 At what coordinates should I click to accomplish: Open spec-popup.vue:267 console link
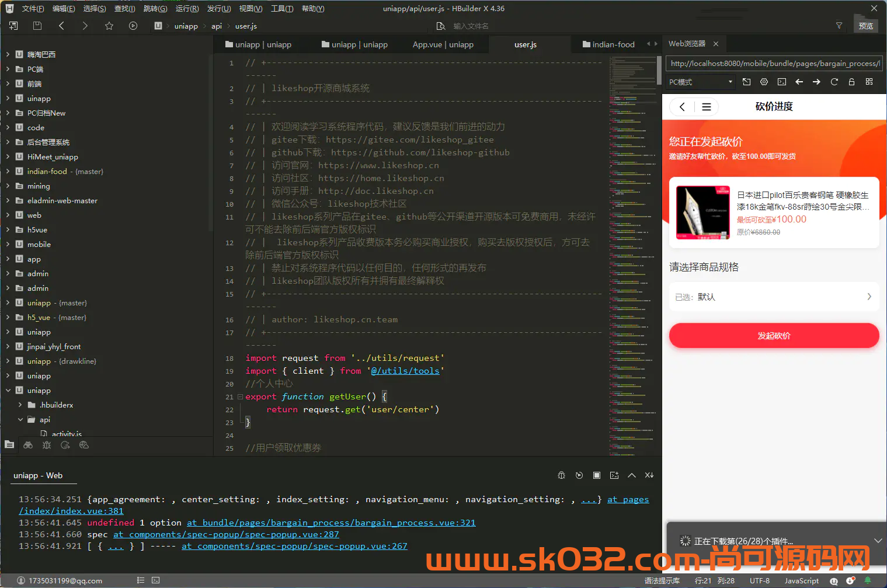(294, 546)
